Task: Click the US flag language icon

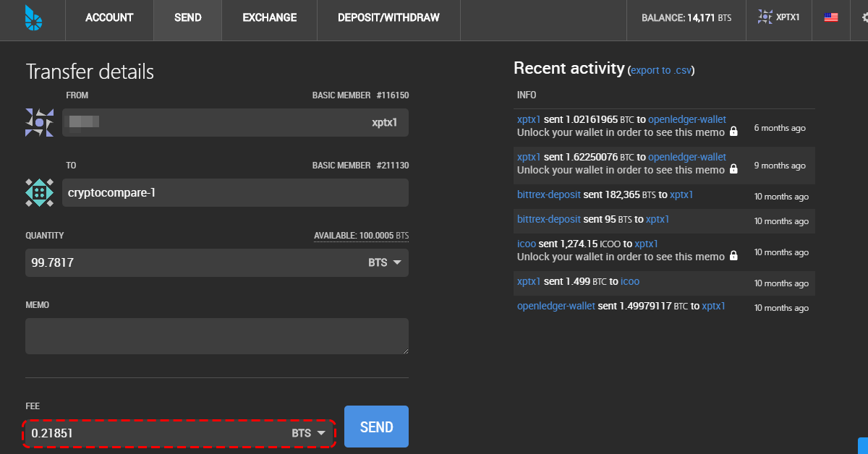Action: (831, 17)
